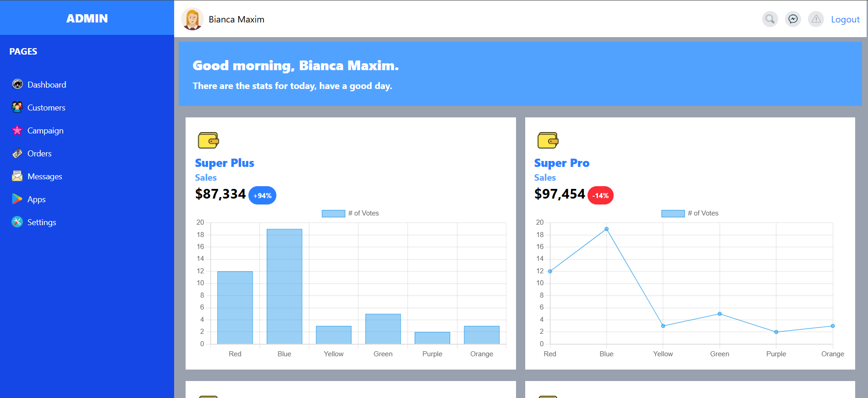
Task: Click the Super Plus wallet icon
Action: pyautogui.click(x=208, y=140)
